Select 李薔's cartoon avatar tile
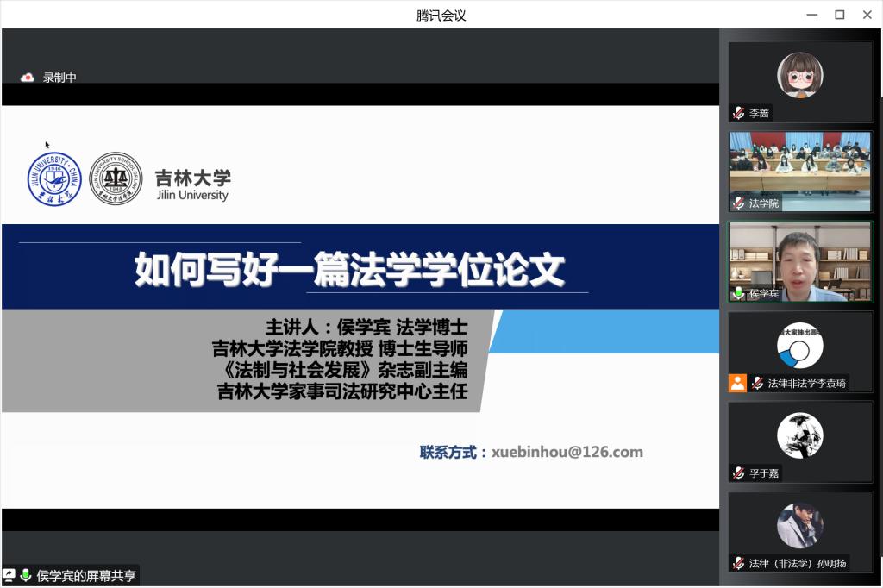This screenshot has height=588, width=883. point(799,75)
